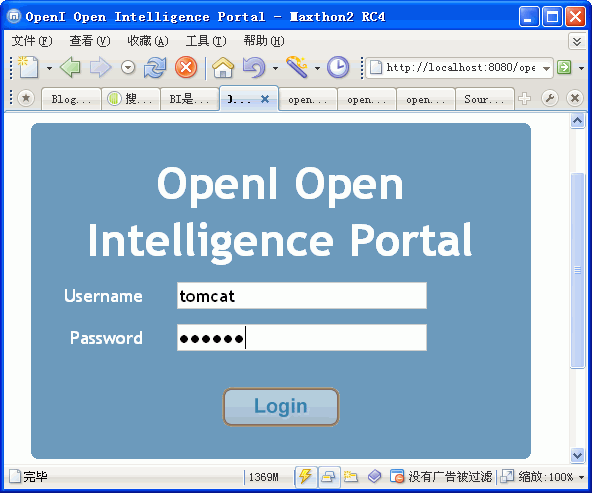
Task: Expand the address bar URL dropdown
Action: pos(546,68)
